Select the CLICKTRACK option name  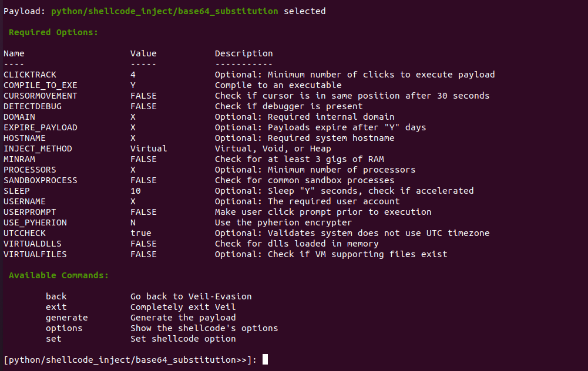tap(30, 75)
